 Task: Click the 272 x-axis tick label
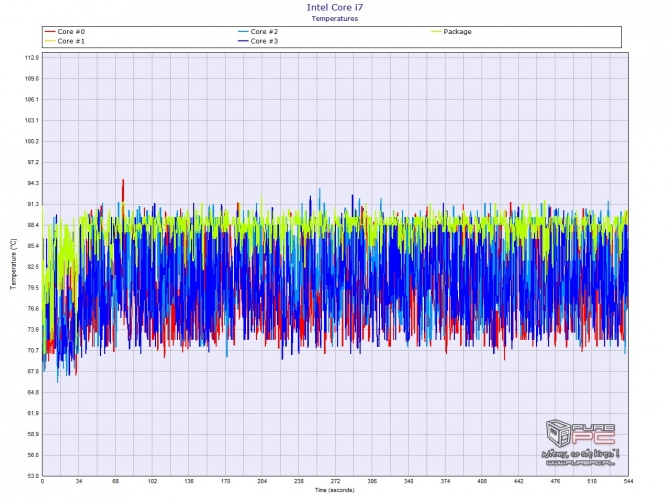335,481
